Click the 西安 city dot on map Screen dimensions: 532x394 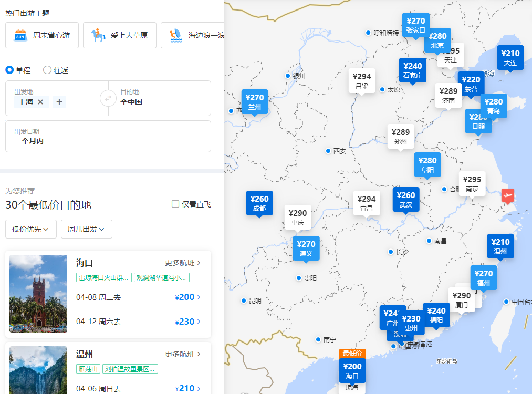click(328, 151)
